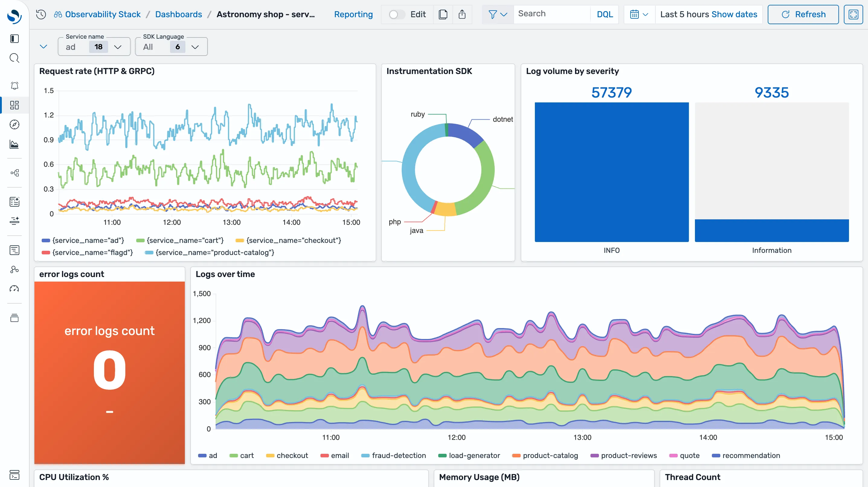The height and width of the screenshot is (487, 868).
Task: Toggle checkout series in request rate legend
Action: tap(288, 240)
